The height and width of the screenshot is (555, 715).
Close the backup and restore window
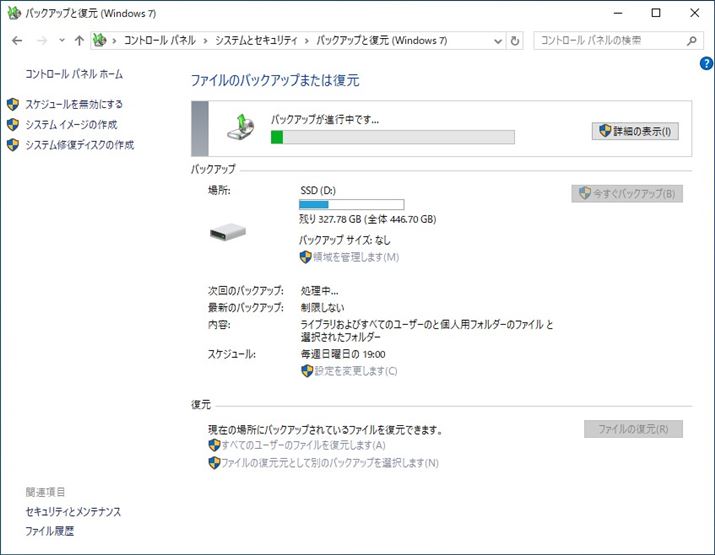coord(694,13)
